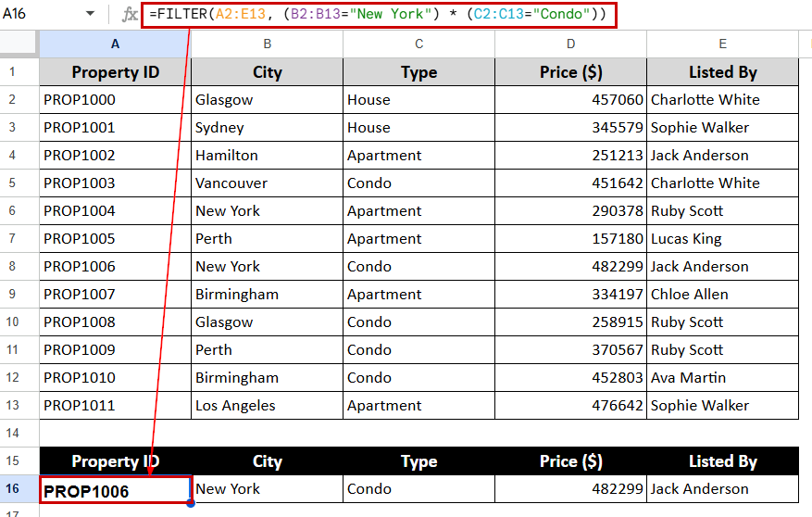Select row 14 header

click(x=19, y=433)
